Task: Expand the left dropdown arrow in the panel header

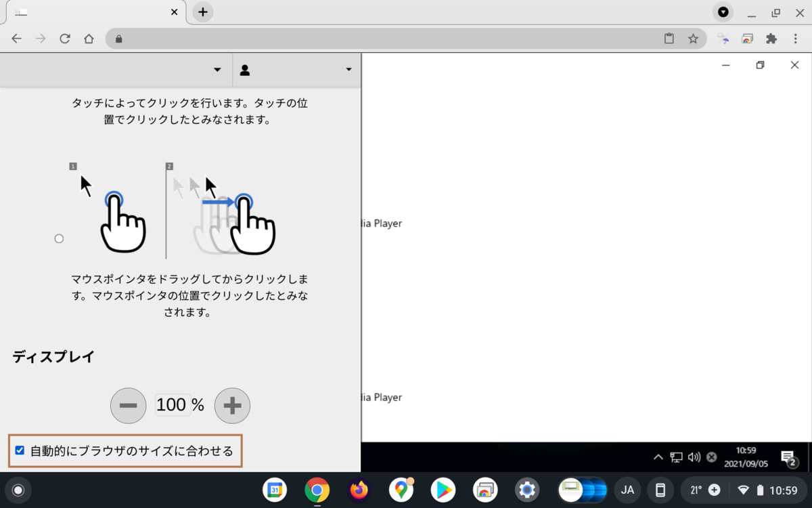Action: 217,70
